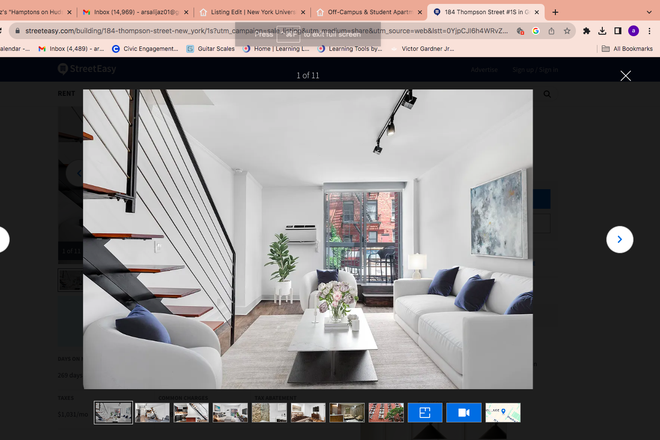
Task: Click the StreetEasy search magnifier icon
Action: pos(547,94)
